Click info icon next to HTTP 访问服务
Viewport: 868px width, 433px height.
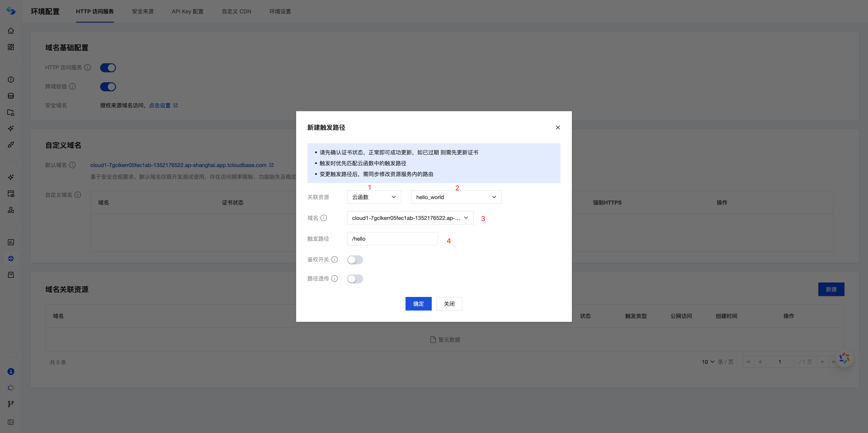tap(88, 67)
